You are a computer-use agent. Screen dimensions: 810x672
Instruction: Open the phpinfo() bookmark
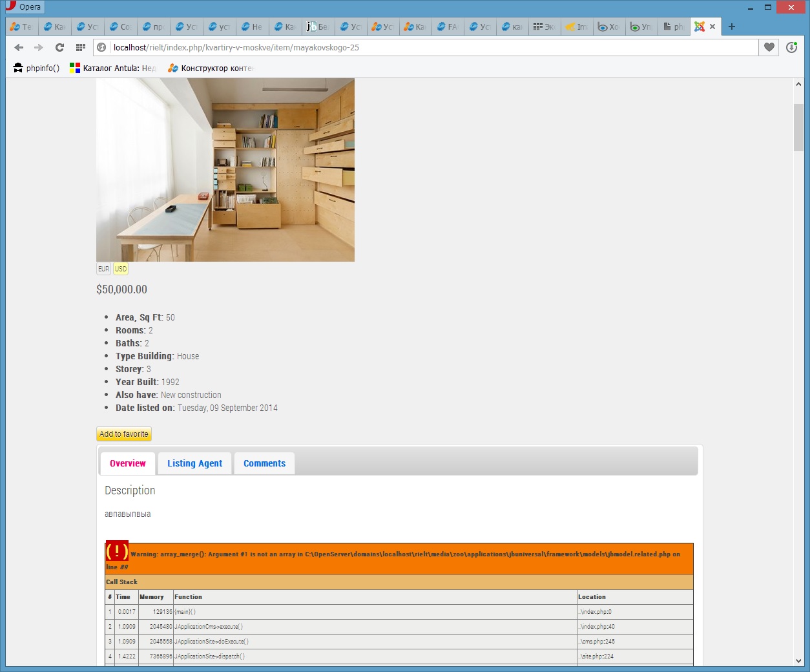pos(36,68)
